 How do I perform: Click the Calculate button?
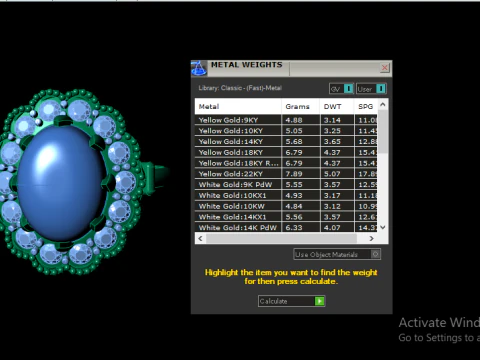(x=291, y=301)
